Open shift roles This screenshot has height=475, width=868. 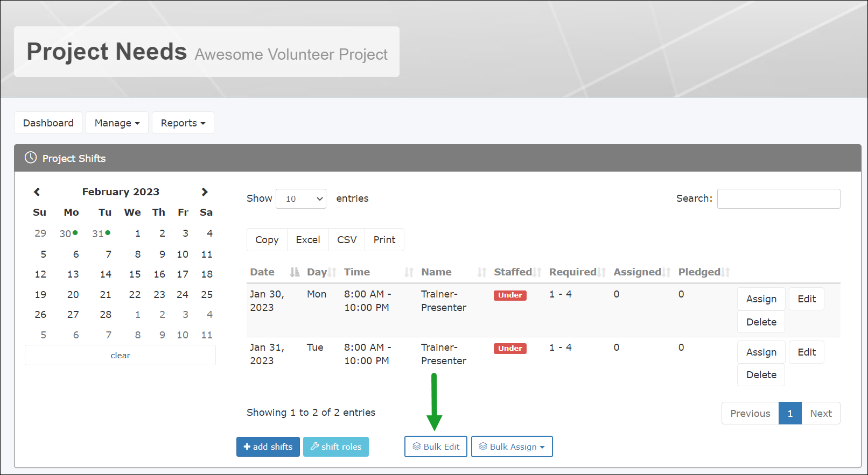coord(336,446)
